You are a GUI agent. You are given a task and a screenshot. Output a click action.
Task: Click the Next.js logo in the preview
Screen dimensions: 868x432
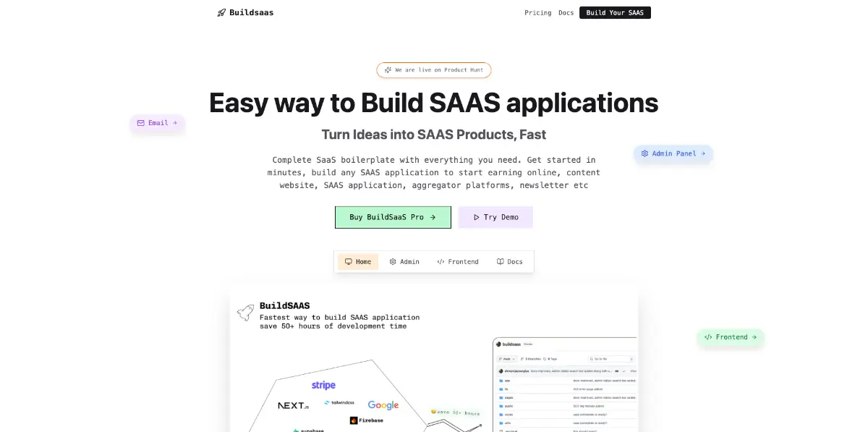tap(294, 406)
